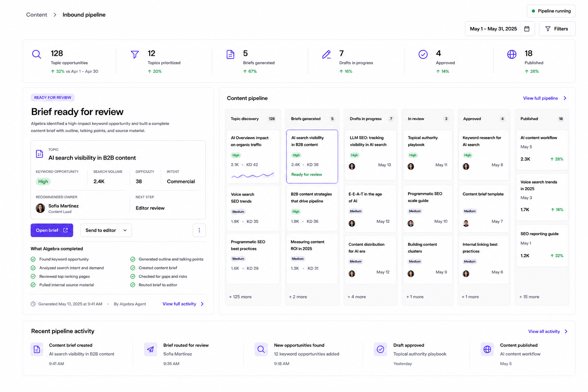Follow the View full activity link
588x392 pixels.
point(183,304)
